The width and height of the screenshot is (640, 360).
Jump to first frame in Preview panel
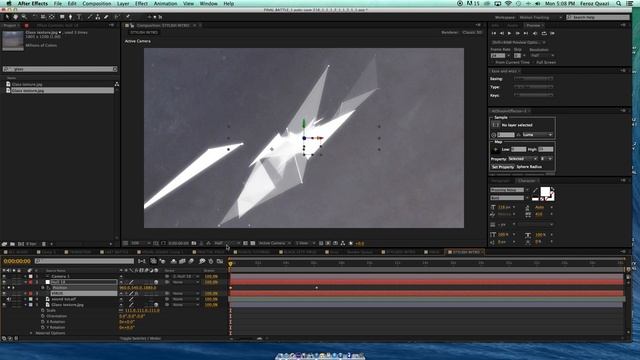click(x=494, y=33)
